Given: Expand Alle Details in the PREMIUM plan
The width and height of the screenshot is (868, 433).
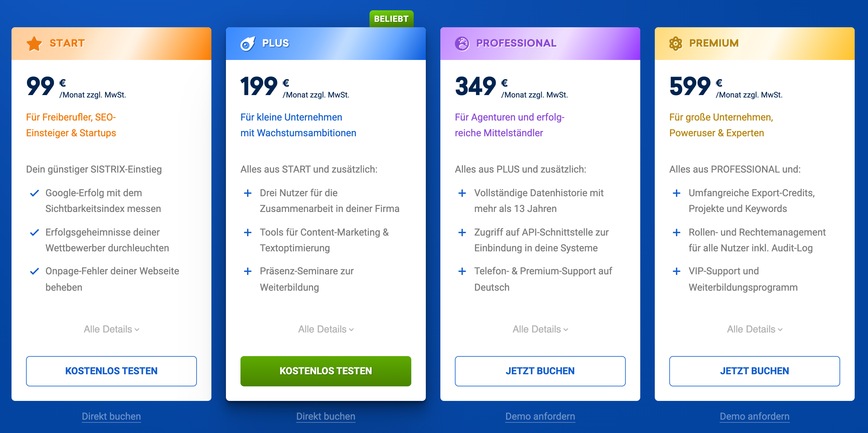Looking at the screenshot, I should coord(754,329).
